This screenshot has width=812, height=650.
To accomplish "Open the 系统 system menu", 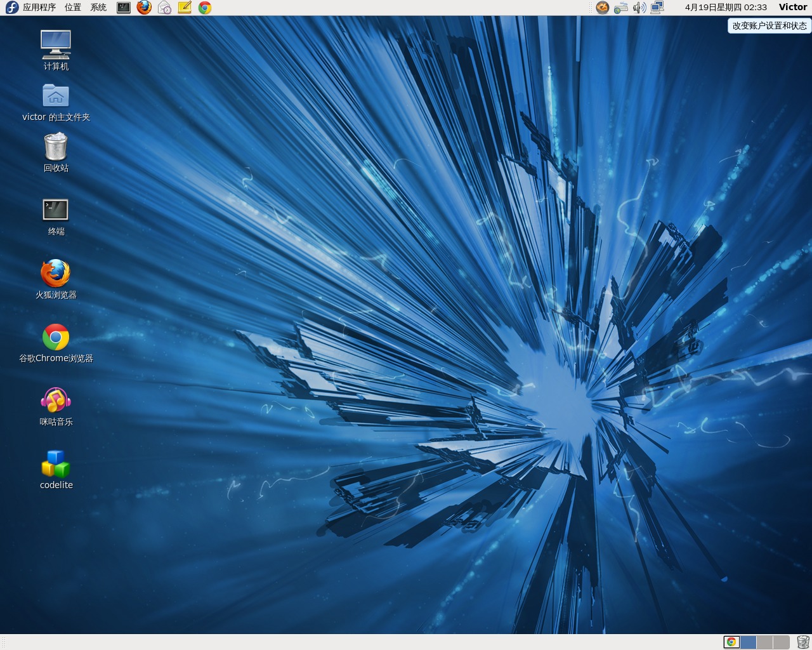I will point(98,8).
